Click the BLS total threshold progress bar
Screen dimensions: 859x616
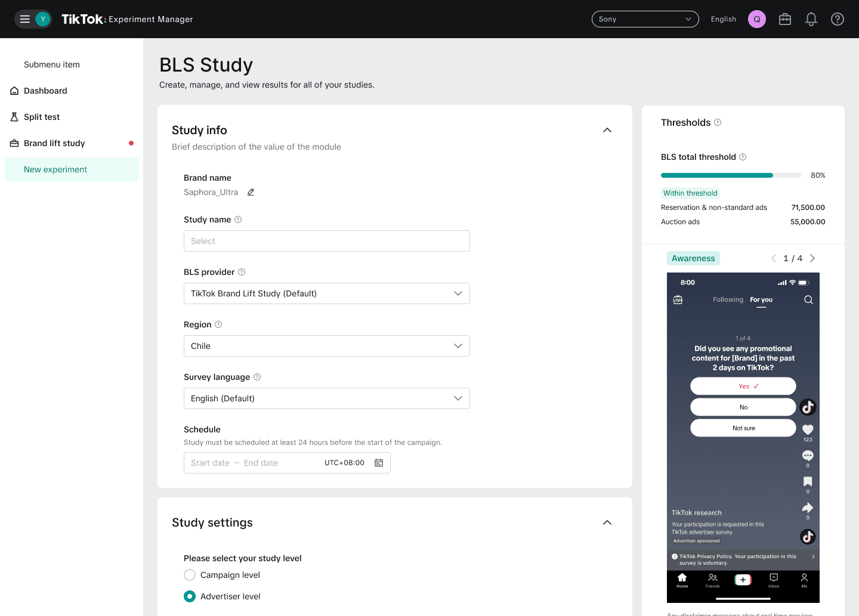click(x=731, y=175)
